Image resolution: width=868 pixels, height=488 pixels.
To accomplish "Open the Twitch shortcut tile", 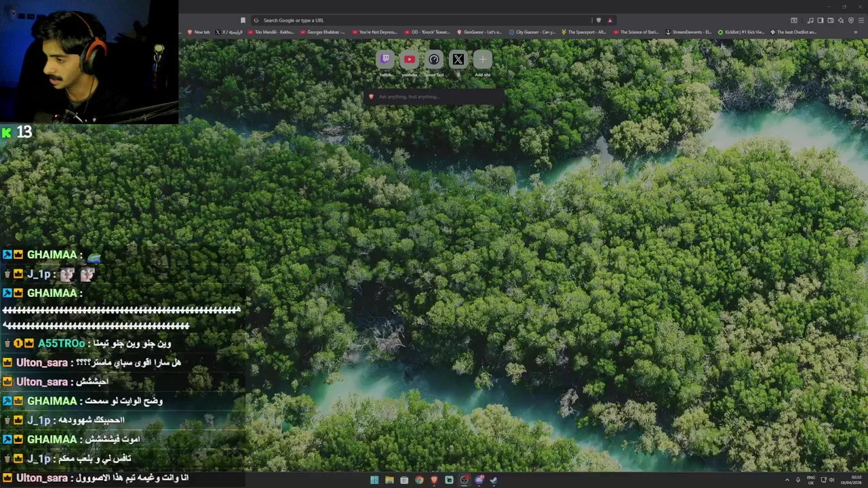I will (x=385, y=60).
